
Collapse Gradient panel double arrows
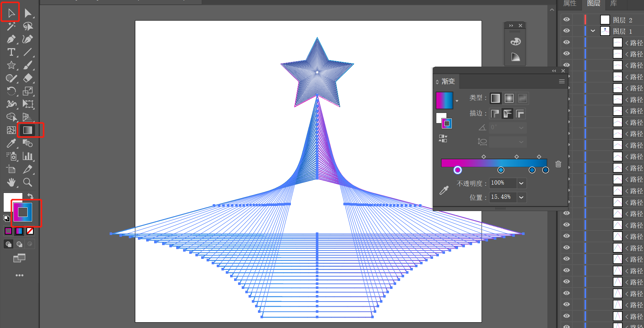(554, 71)
